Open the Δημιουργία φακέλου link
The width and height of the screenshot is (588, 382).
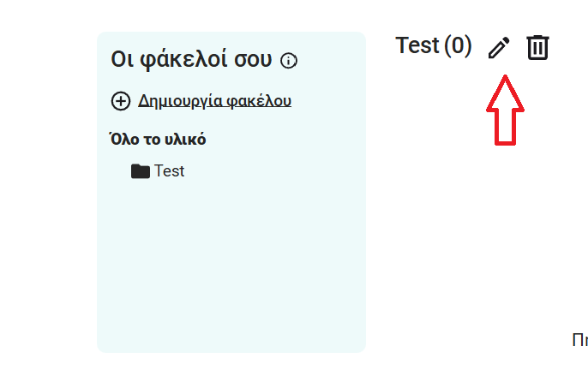point(214,101)
